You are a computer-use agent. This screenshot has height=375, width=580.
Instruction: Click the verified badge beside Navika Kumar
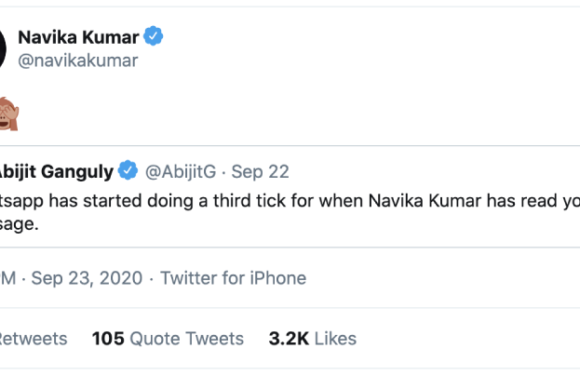pyautogui.click(x=153, y=36)
